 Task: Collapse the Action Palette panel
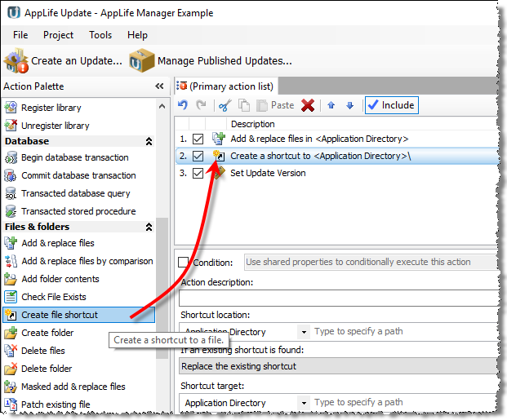159,86
